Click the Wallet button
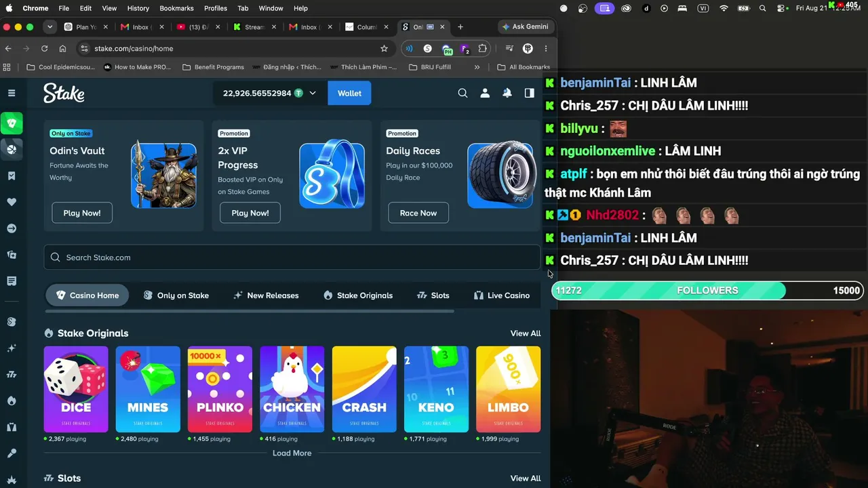The height and width of the screenshot is (488, 868). click(349, 93)
